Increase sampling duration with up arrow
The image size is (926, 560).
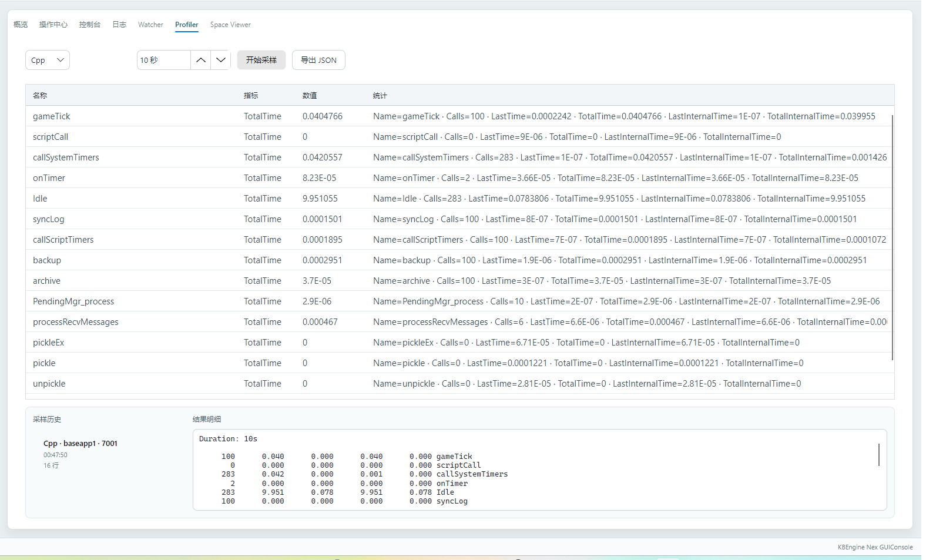pos(201,60)
